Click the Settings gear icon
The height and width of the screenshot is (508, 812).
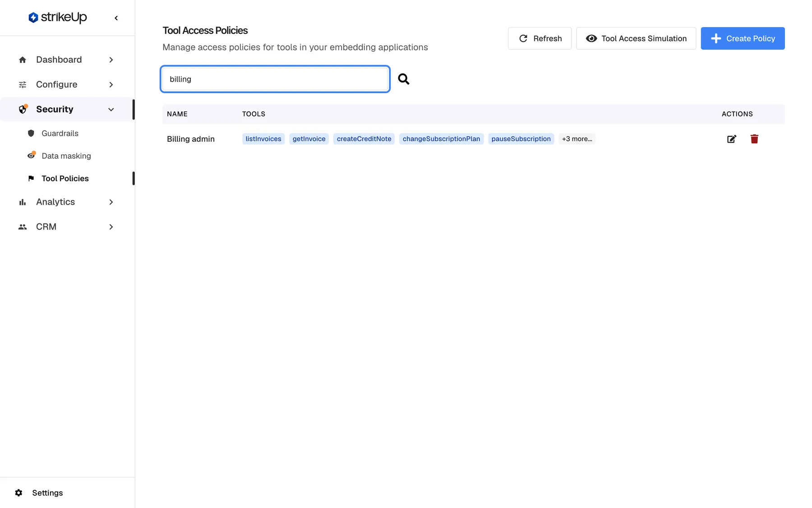click(x=18, y=493)
